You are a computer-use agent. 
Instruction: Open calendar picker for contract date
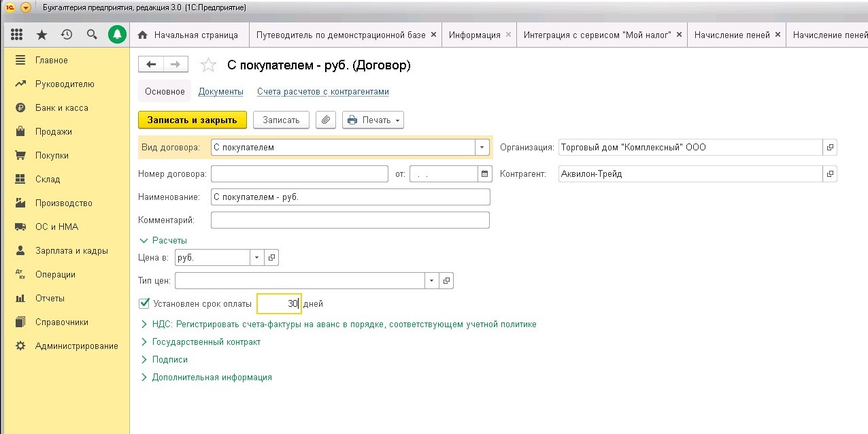point(485,174)
